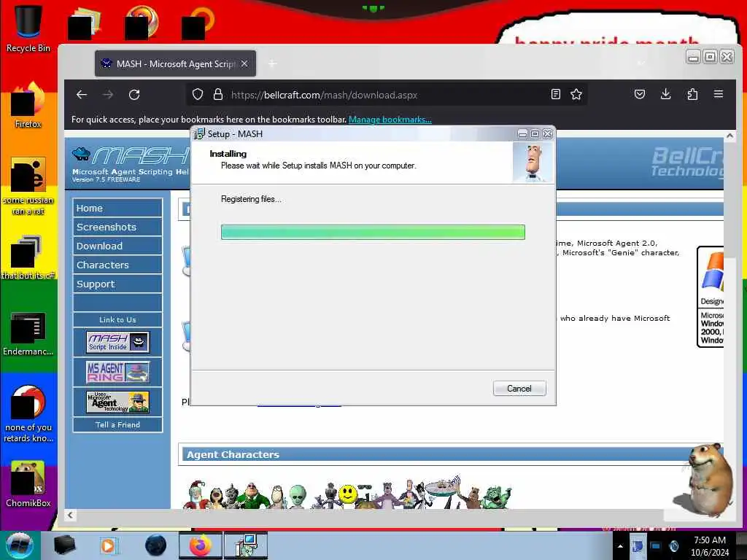The height and width of the screenshot is (560, 747).
Task: Open the Characters sidebar link
Action: (117, 265)
